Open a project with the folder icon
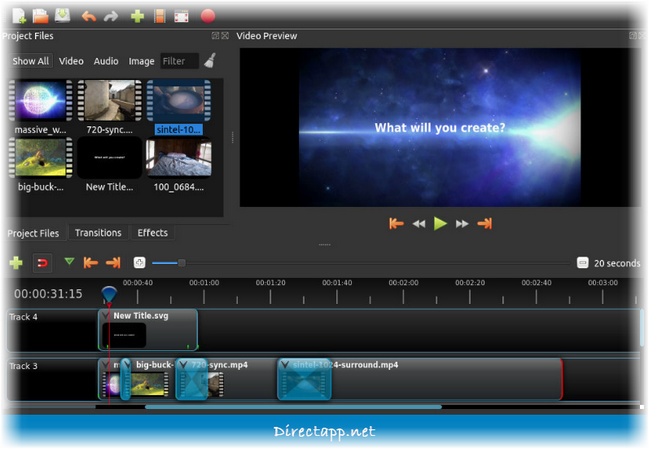The image size is (649, 449). pos(41,16)
